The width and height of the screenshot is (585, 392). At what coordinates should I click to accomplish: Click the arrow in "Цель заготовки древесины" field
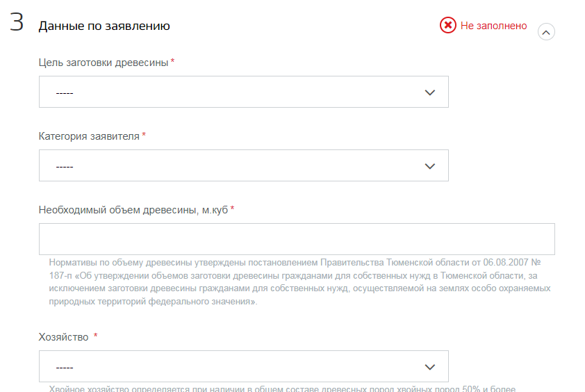click(x=429, y=92)
